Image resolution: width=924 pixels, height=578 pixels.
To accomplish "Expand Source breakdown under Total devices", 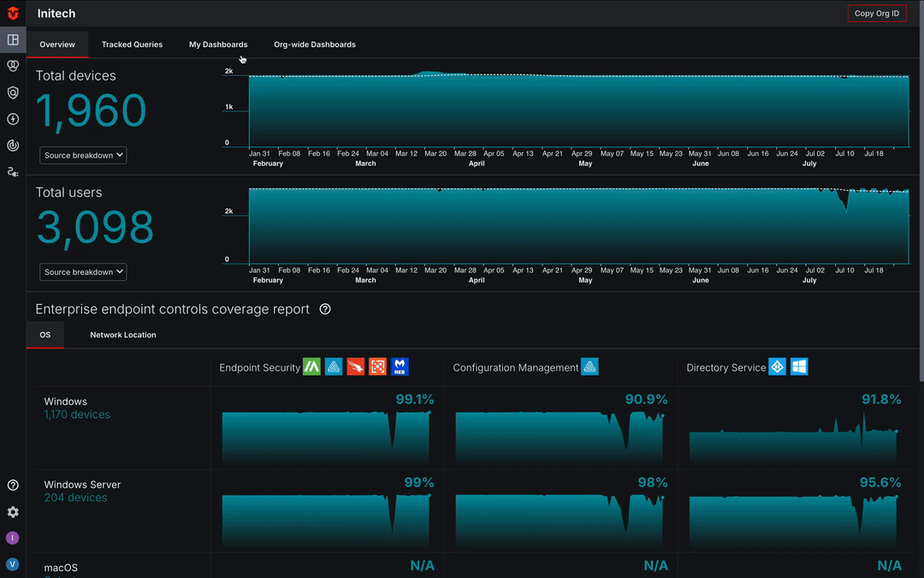I will [83, 155].
